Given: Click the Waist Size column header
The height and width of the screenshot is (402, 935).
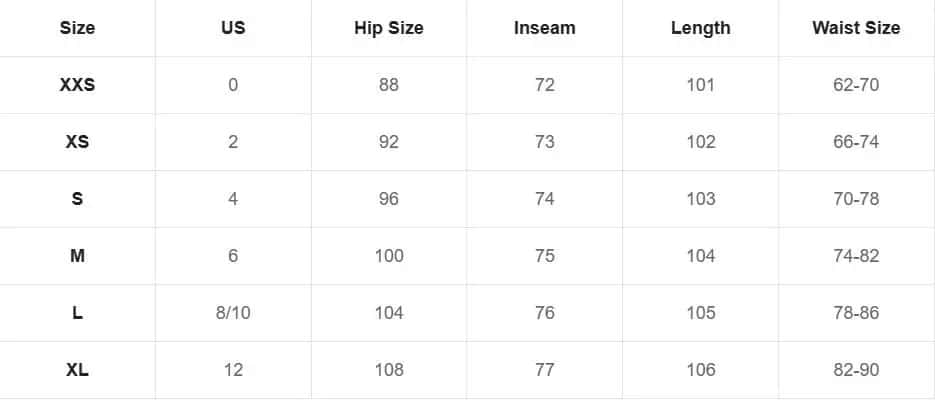Looking at the screenshot, I should point(856,28).
